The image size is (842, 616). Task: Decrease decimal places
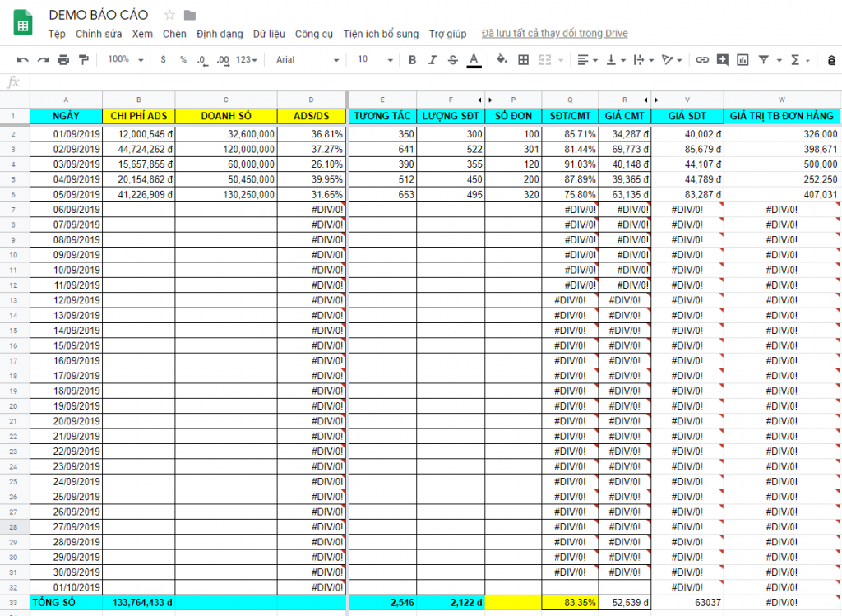[x=202, y=60]
